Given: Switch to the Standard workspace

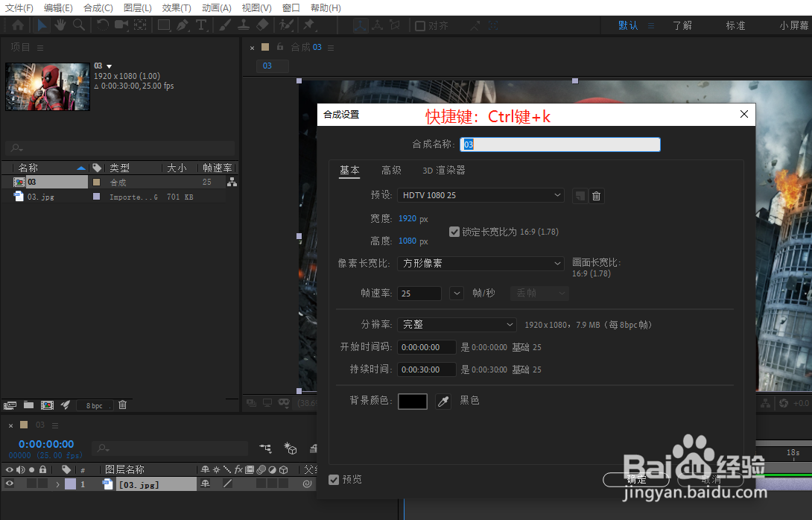Looking at the screenshot, I should [x=735, y=25].
